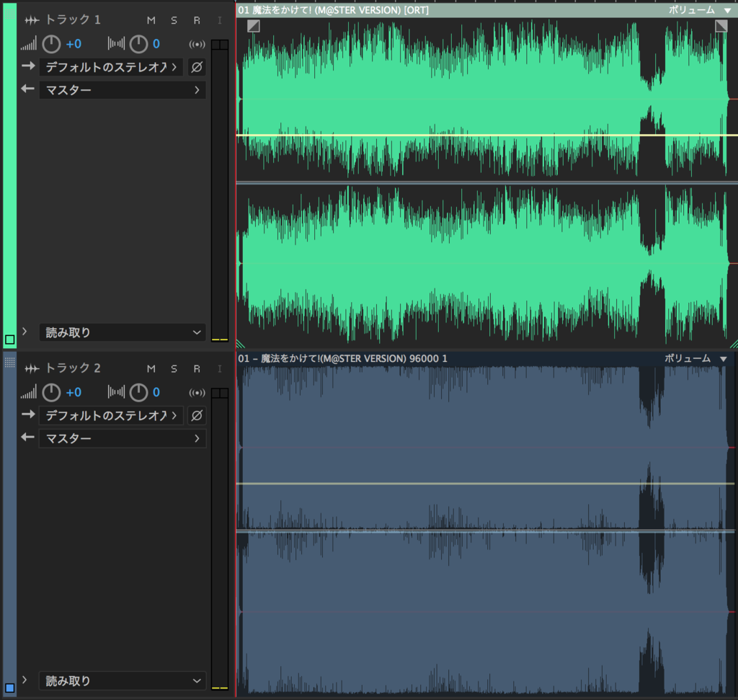This screenshot has width=738, height=700.
Task: Click Track 2 waveform icon
Action: click(x=32, y=368)
